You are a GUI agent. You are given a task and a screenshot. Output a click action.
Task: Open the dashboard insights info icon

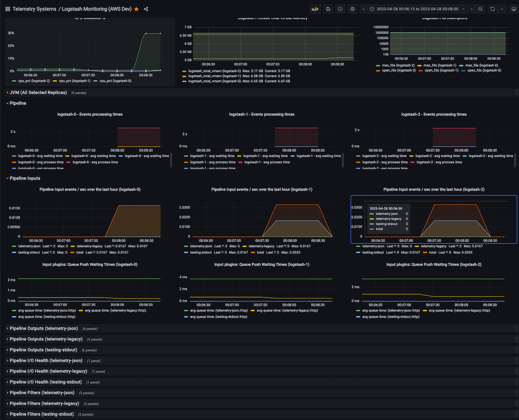click(340, 9)
